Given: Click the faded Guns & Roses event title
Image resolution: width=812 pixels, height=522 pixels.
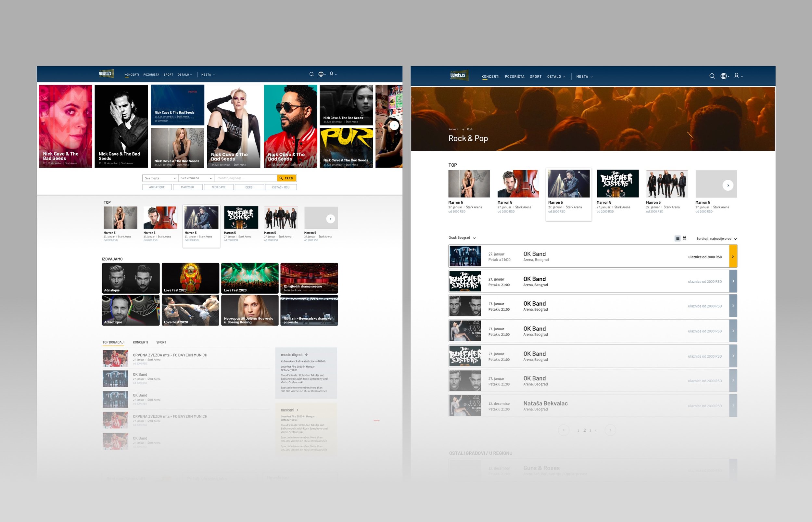Looking at the screenshot, I should coord(541,468).
